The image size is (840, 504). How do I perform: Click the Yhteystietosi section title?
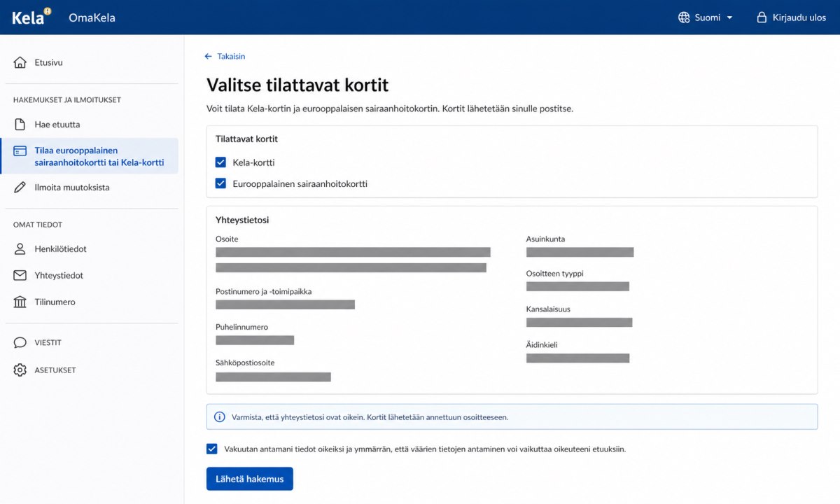tap(242, 220)
